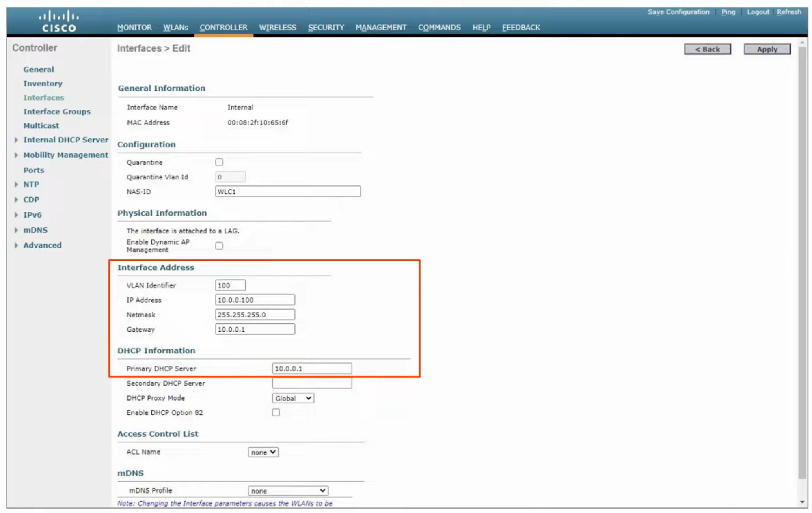The image size is (812, 513).
Task: Click the scrollbar down arrow
Action: (802, 502)
